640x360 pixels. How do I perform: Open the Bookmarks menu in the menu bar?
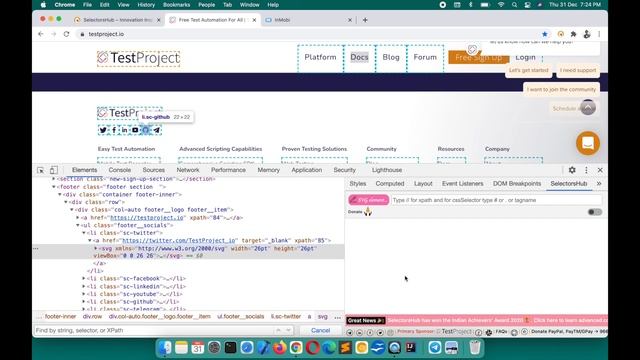[176, 5]
